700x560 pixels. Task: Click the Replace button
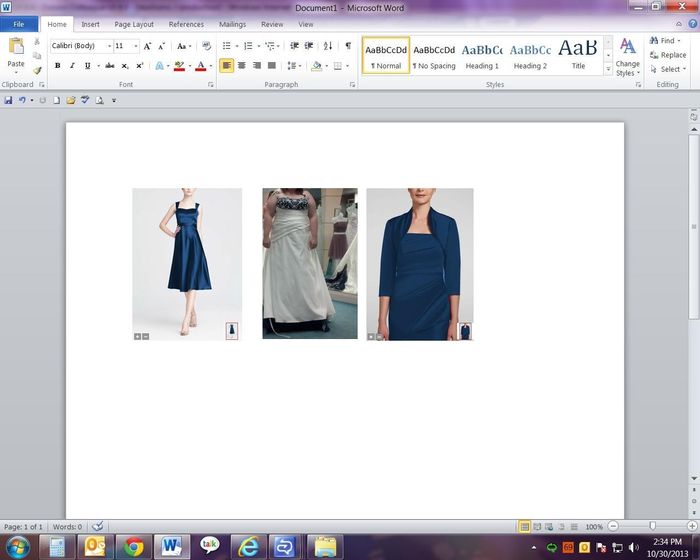[x=667, y=55]
